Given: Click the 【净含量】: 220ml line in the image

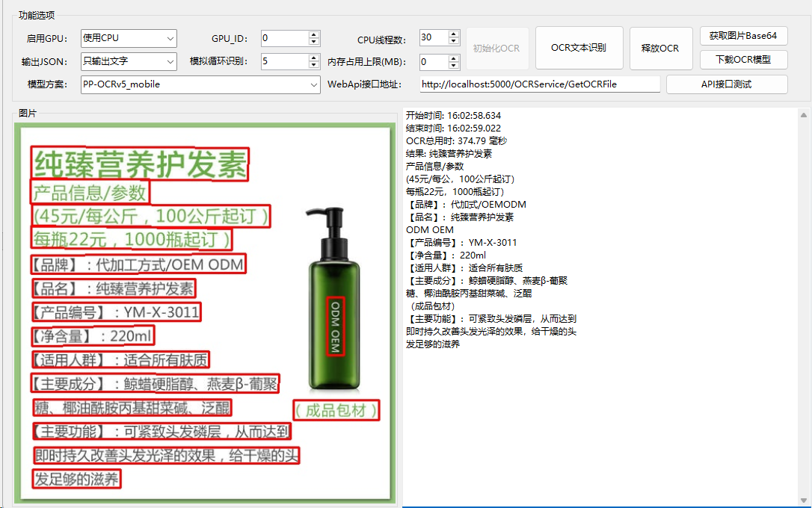Looking at the screenshot, I should (x=92, y=336).
